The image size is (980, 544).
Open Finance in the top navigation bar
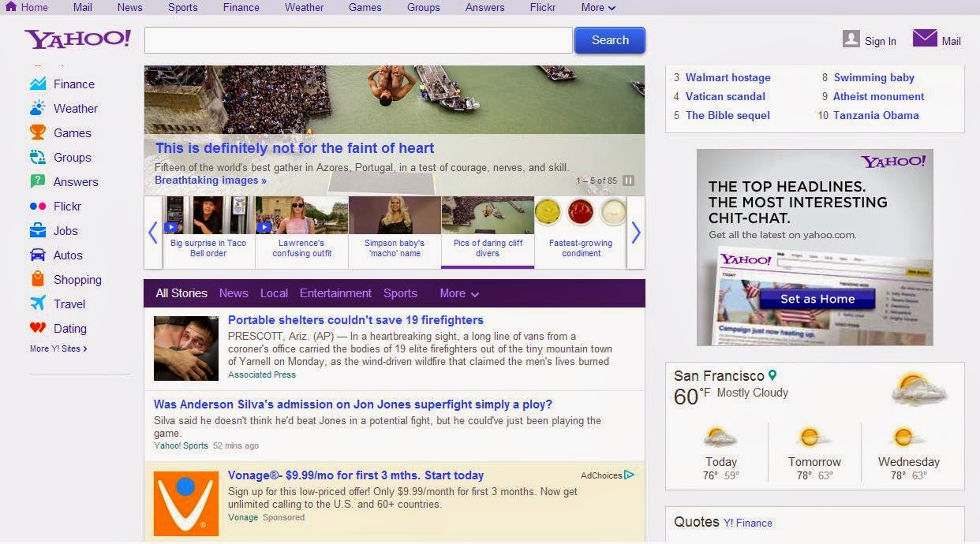point(241,7)
